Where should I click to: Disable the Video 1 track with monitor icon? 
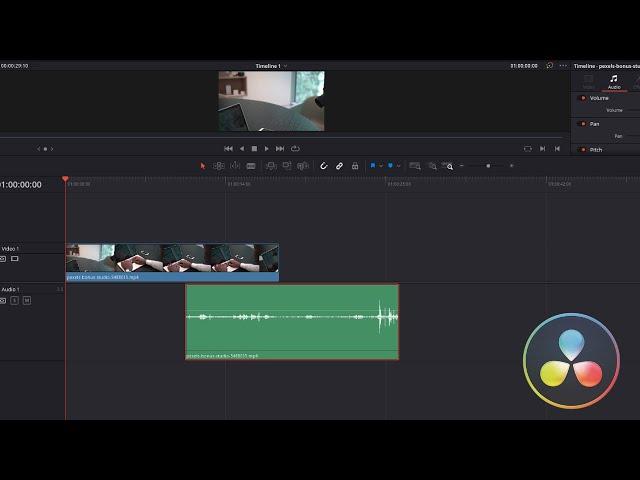pyautogui.click(x=15, y=259)
